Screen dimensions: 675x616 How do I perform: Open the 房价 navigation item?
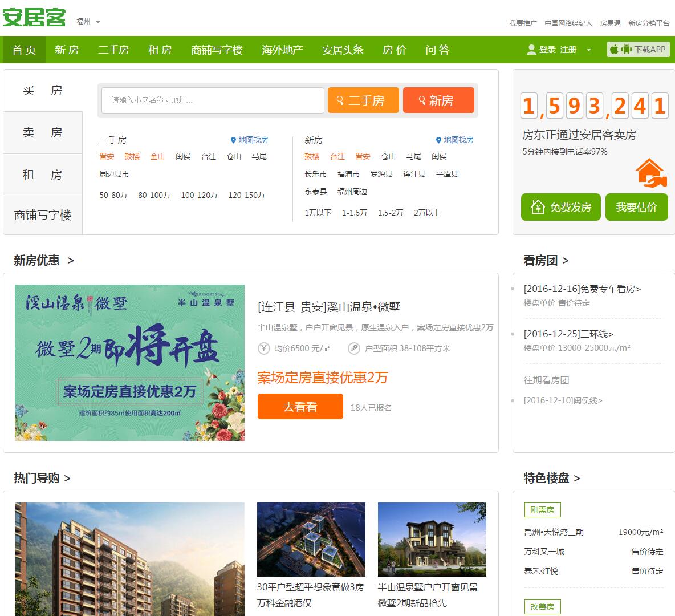tap(395, 50)
